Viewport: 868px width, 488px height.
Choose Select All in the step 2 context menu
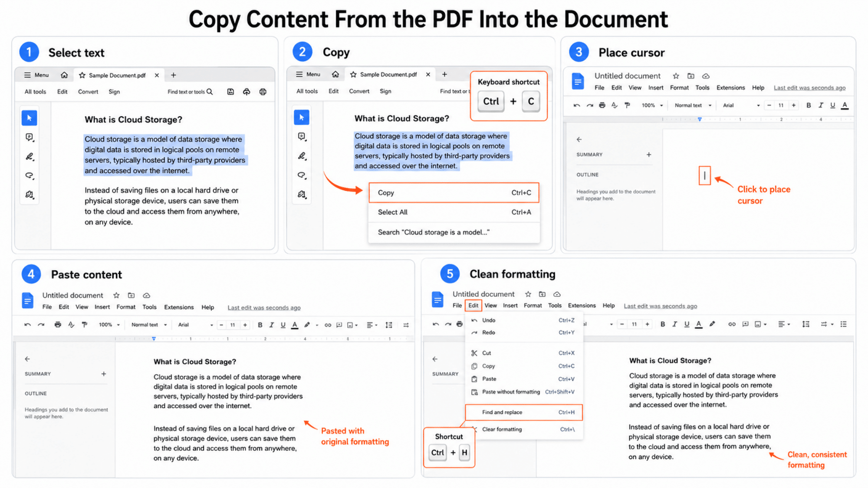(x=454, y=212)
